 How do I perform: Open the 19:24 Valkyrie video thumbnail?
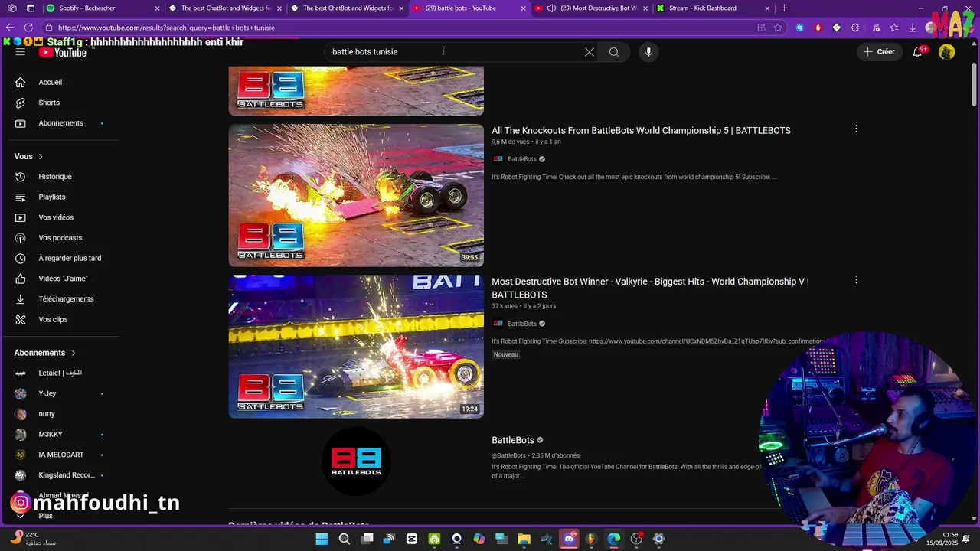(x=356, y=347)
